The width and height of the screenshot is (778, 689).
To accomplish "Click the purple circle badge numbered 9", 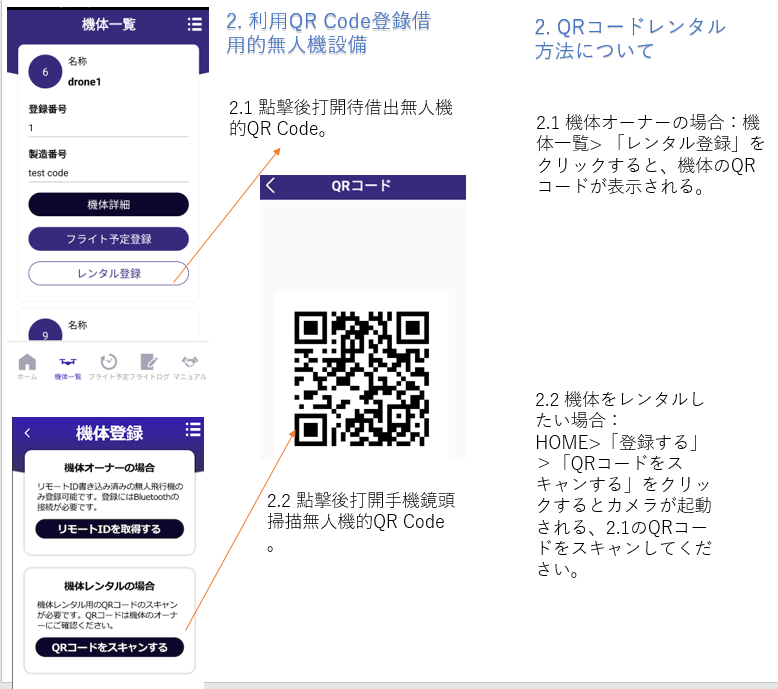I will [x=45, y=331].
